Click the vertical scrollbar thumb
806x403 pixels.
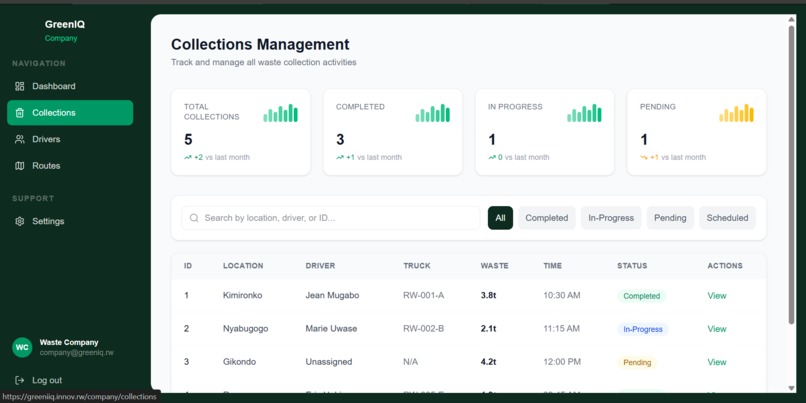coord(791,175)
